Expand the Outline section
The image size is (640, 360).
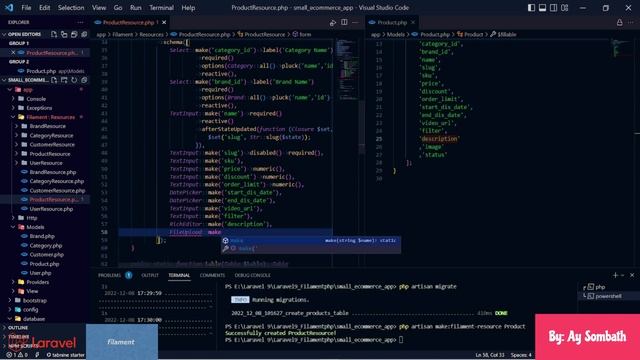click(x=45, y=328)
